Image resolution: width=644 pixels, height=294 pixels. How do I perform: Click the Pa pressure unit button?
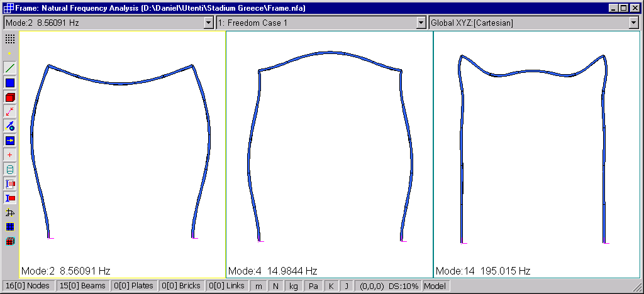pyautogui.click(x=313, y=286)
